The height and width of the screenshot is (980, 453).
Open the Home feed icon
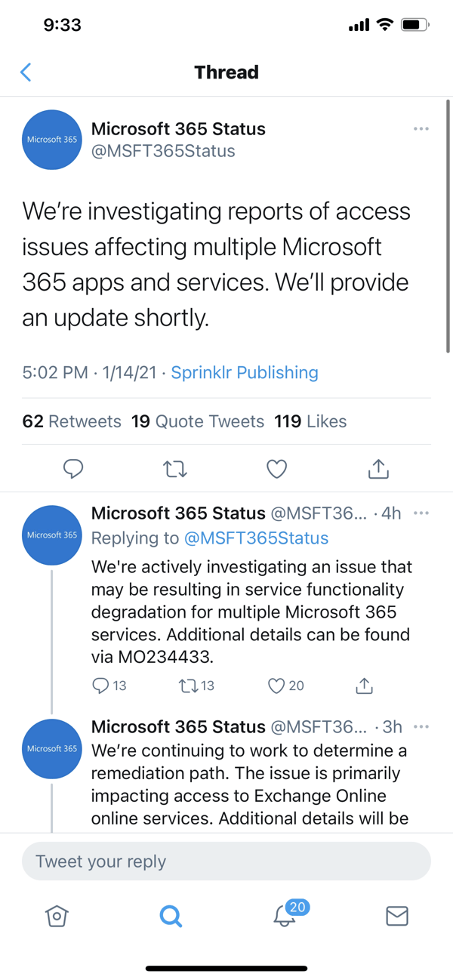[x=57, y=917]
